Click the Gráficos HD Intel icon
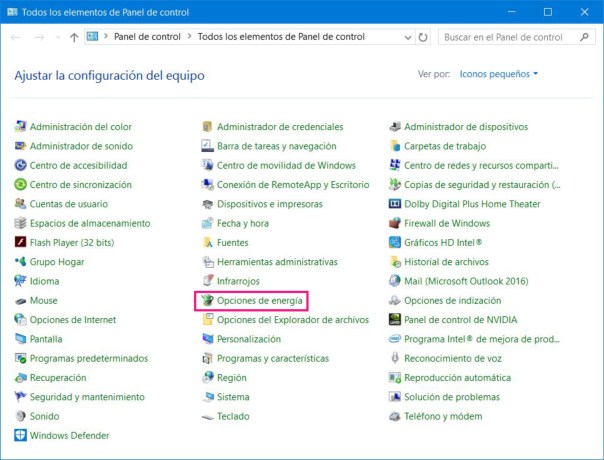Screen dimensions: 604x460 pos(394,242)
